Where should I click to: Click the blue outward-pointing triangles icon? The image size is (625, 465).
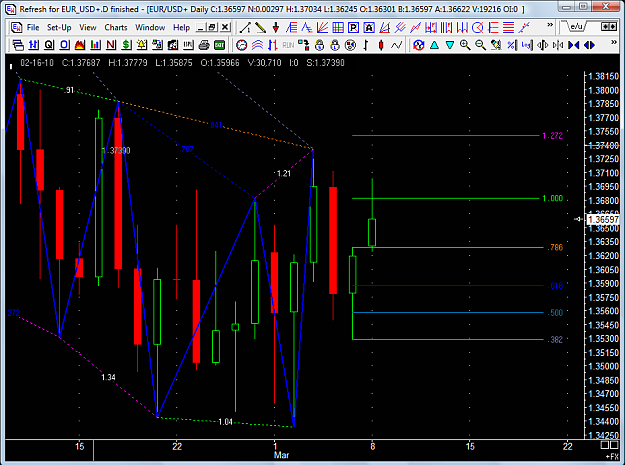click(589, 45)
